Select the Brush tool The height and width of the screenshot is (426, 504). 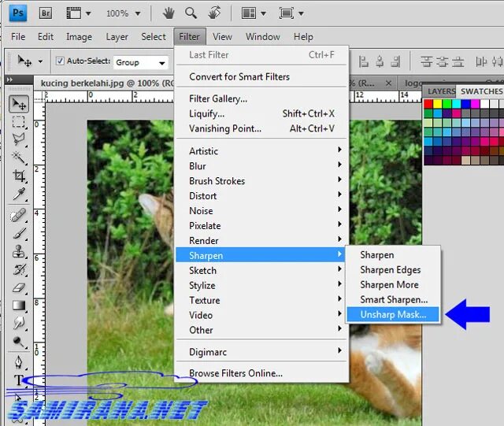tap(19, 233)
